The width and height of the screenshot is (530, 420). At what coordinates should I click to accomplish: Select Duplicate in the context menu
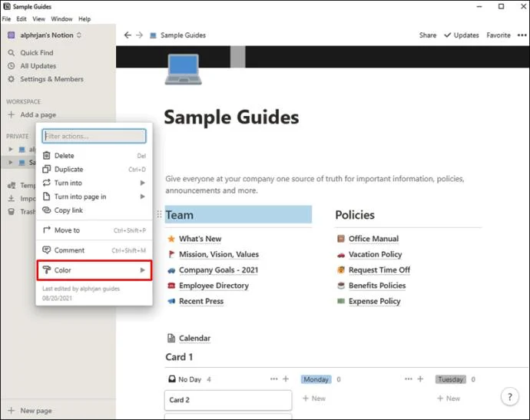tap(94, 169)
